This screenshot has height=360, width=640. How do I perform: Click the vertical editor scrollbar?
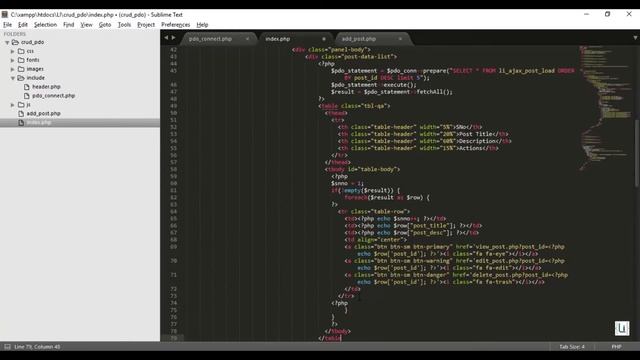(x=637, y=153)
